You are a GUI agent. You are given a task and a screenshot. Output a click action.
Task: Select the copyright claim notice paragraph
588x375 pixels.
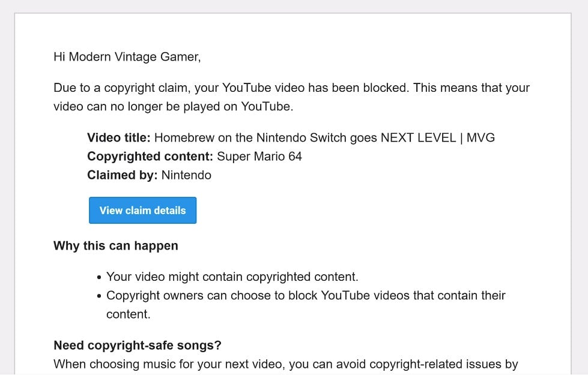(x=291, y=97)
